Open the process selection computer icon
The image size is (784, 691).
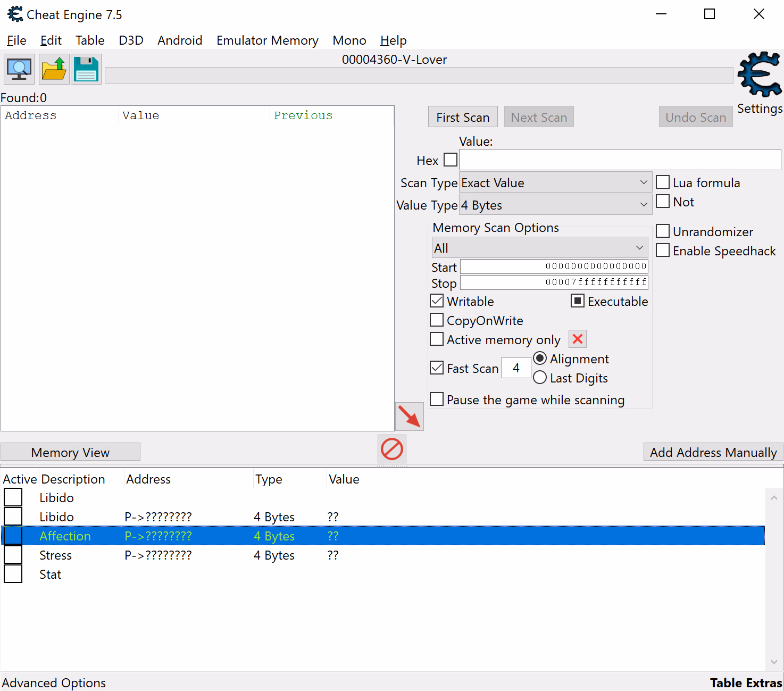(19, 69)
